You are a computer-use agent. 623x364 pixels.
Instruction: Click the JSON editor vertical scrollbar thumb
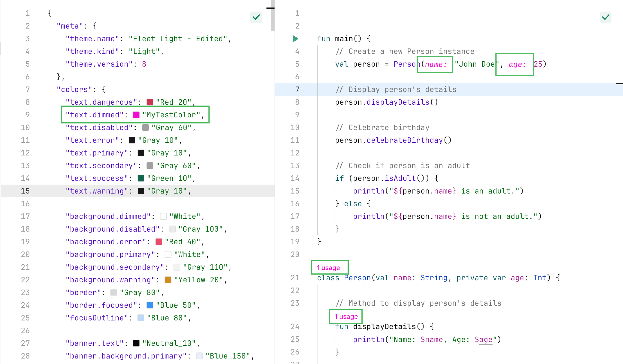[273, 16]
